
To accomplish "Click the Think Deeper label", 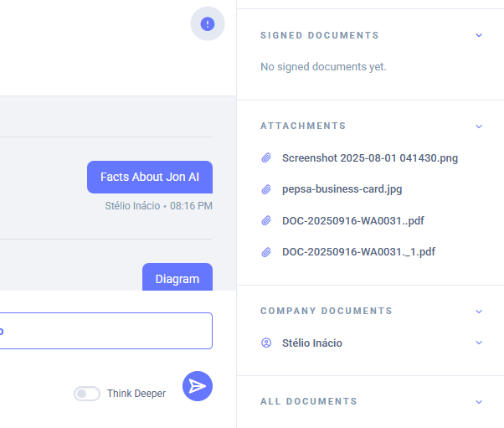I will [x=136, y=394].
